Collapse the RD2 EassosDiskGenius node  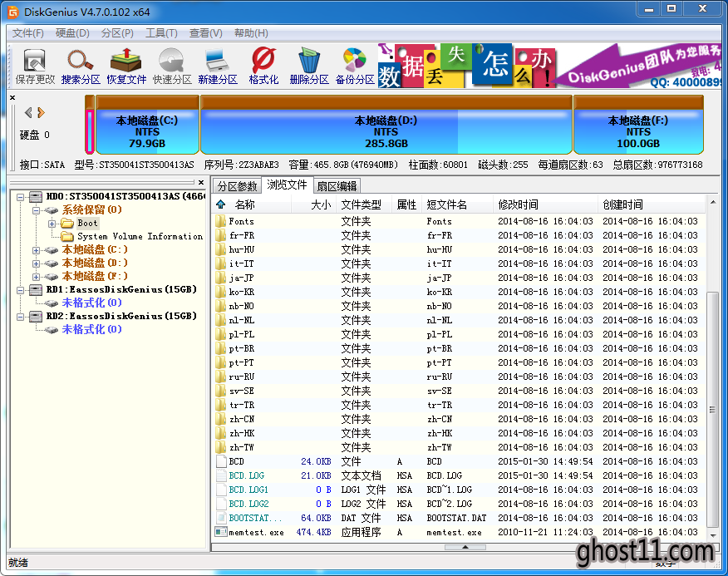(x=21, y=317)
